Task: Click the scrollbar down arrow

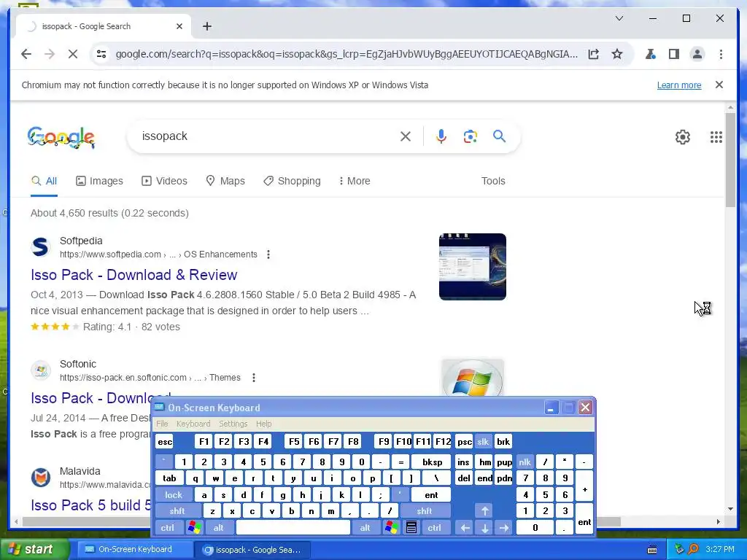Action: pyautogui.click(x=730, y=509)
